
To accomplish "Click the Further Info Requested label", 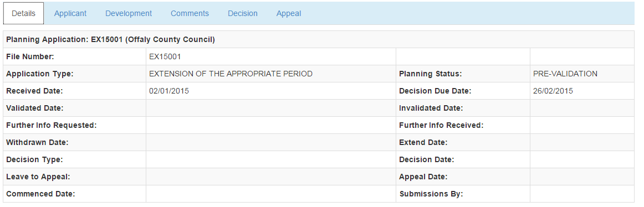I will point(52,126).
